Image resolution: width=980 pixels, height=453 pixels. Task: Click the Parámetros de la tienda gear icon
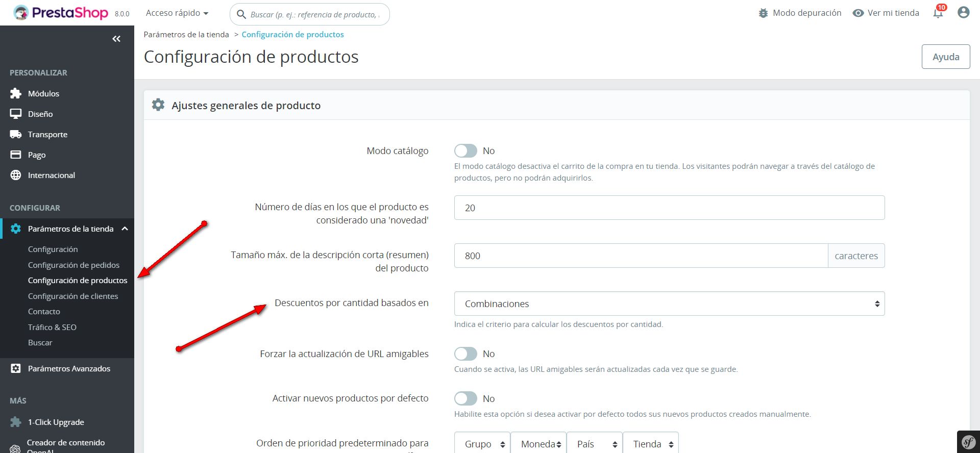pos(16,229)
